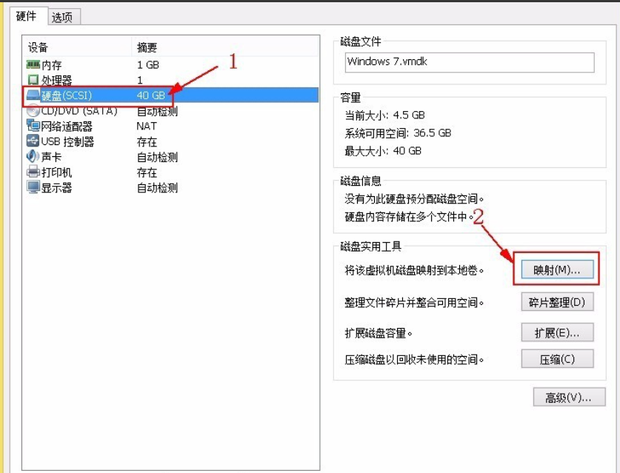
Task: Click the 最大大小: 40 GB text
Action: coord(383,151)
